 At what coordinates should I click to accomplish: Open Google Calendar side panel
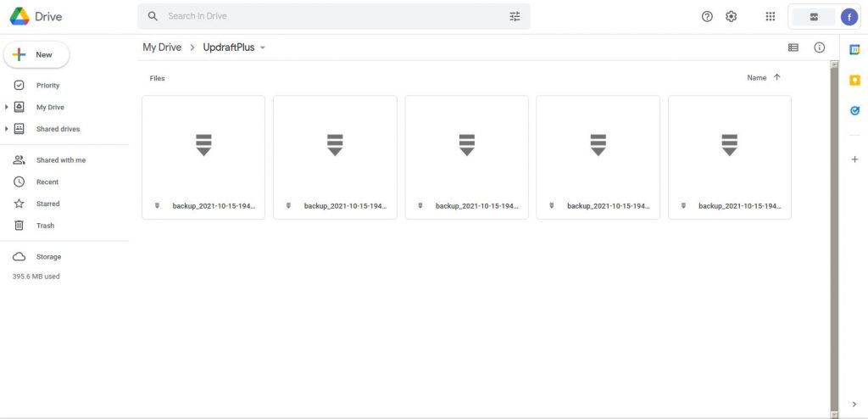click(x=854, y=50)
